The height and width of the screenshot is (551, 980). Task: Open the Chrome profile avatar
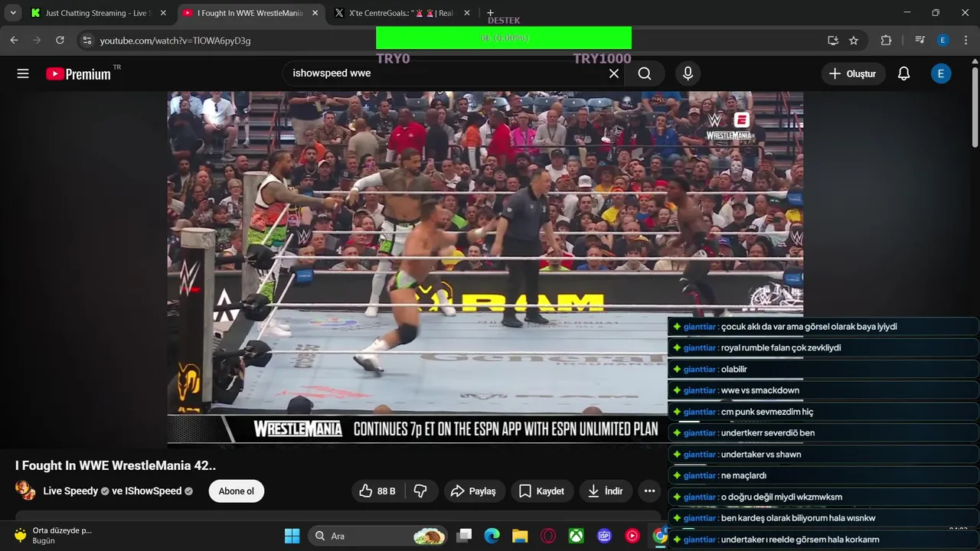pos(942,40)
